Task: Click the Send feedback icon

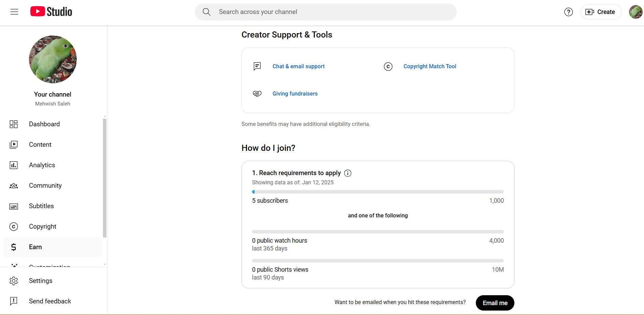Action: [14, 301]
